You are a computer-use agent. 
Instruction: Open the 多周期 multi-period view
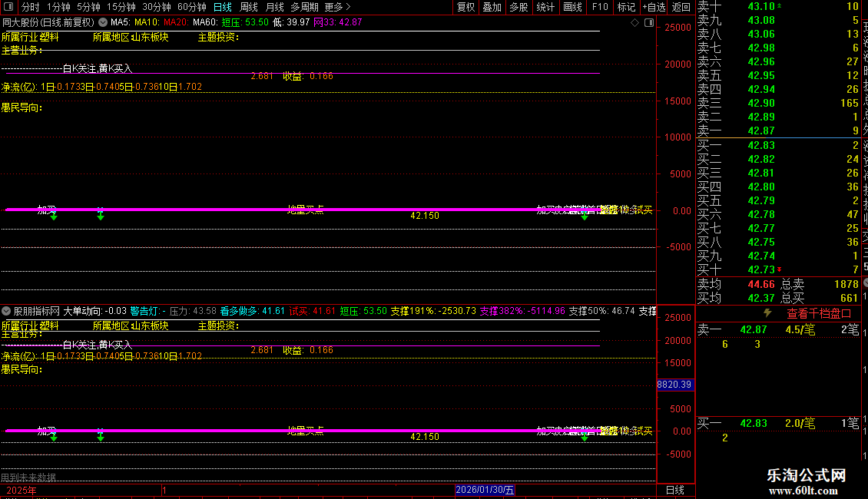coord(304,7)
